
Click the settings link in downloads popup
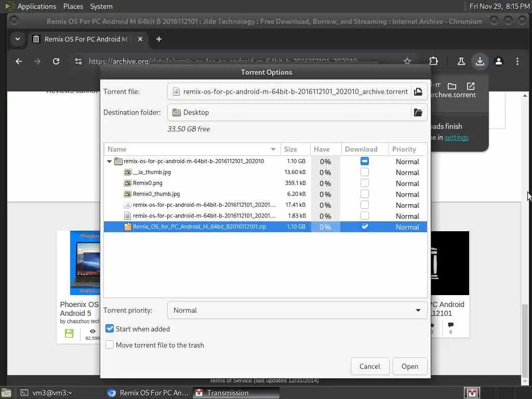[x=456, y=137]
